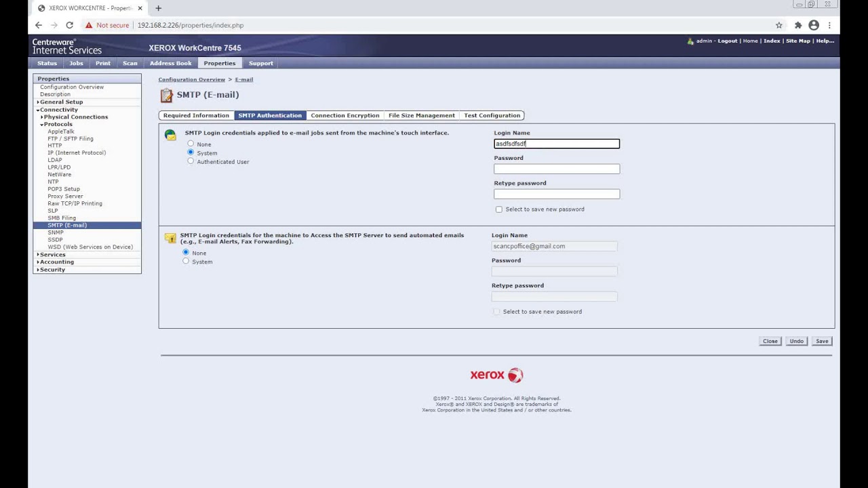Open the Print tab

[103, 63]
